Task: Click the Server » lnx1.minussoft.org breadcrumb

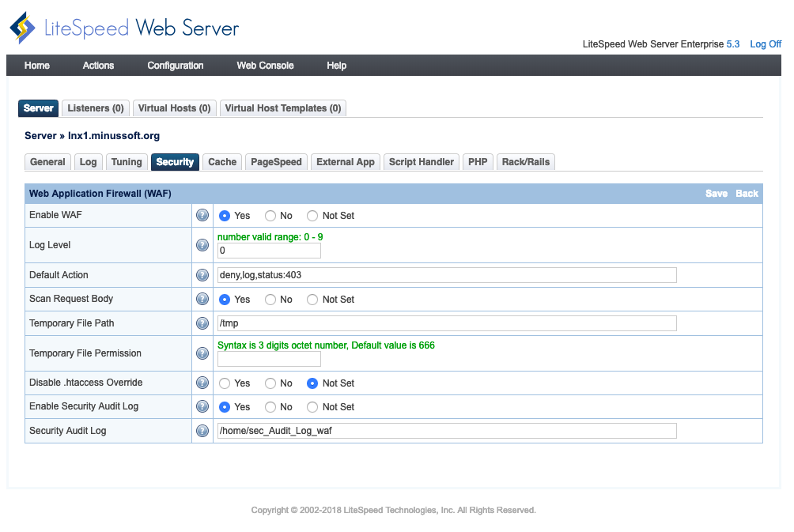Action: click(x=93, y=136)
